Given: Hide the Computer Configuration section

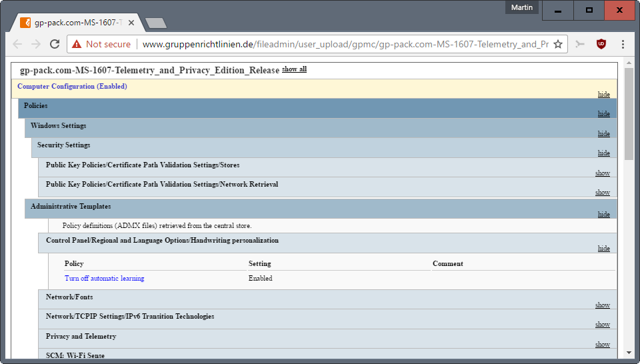Looking at the screenshot, I should point(604,94).
